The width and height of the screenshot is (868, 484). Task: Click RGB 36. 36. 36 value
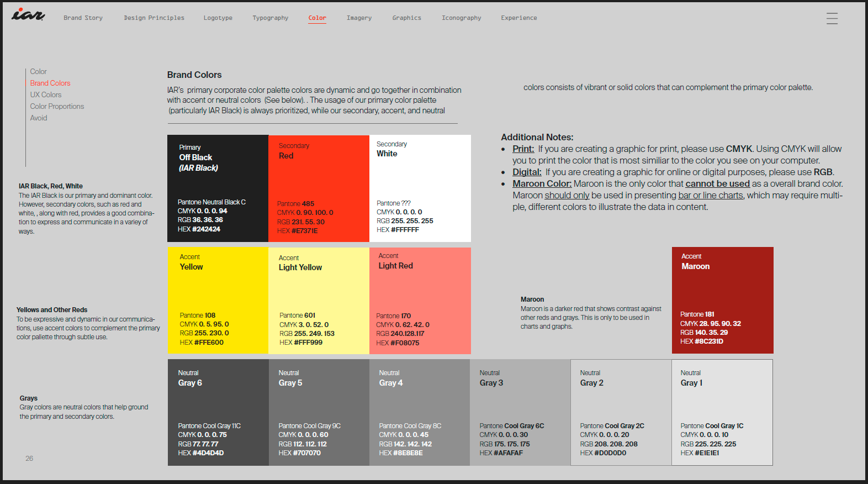tap(200, 220)
